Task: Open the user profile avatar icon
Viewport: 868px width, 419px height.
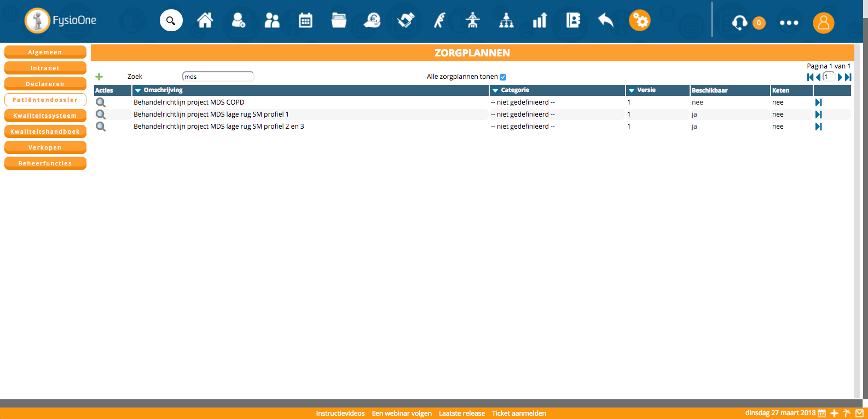Action: [x=823, y=23]
